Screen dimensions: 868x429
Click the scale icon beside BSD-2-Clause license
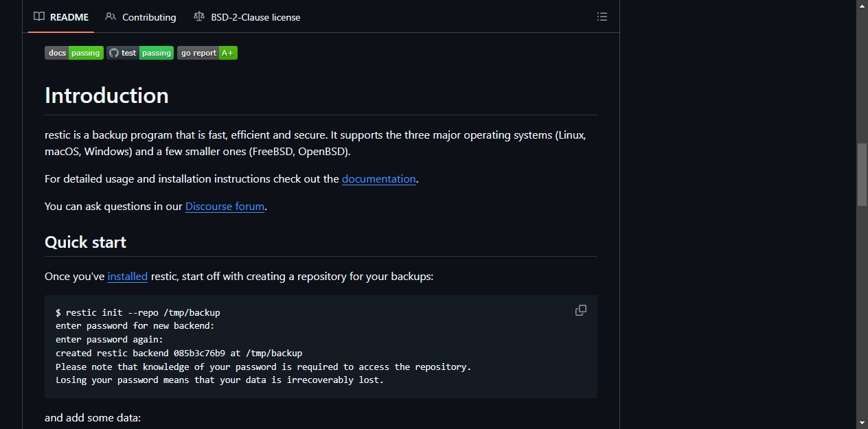[199, 16]
